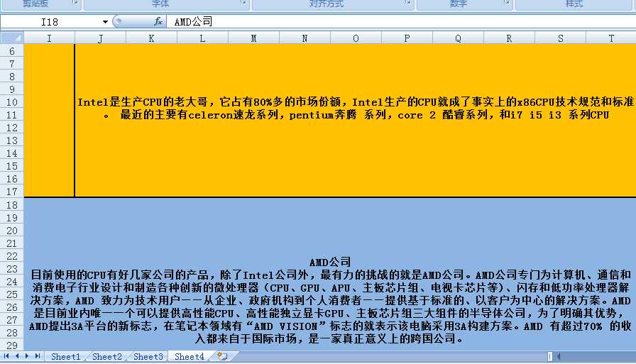Click the narrow orange cell in column I
Viewport: 636px width, 364px height.
(49, 121)
